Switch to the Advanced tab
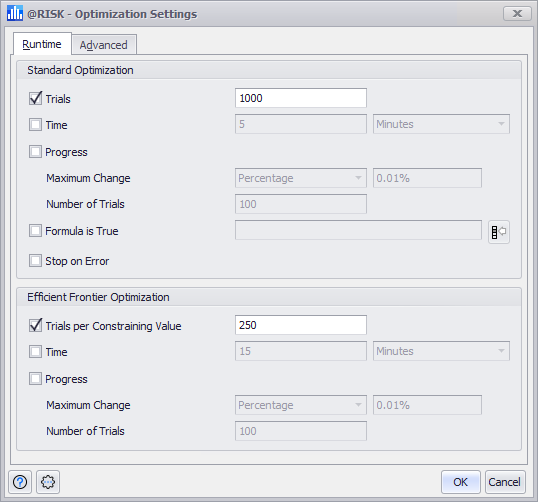 click(104, 45)
